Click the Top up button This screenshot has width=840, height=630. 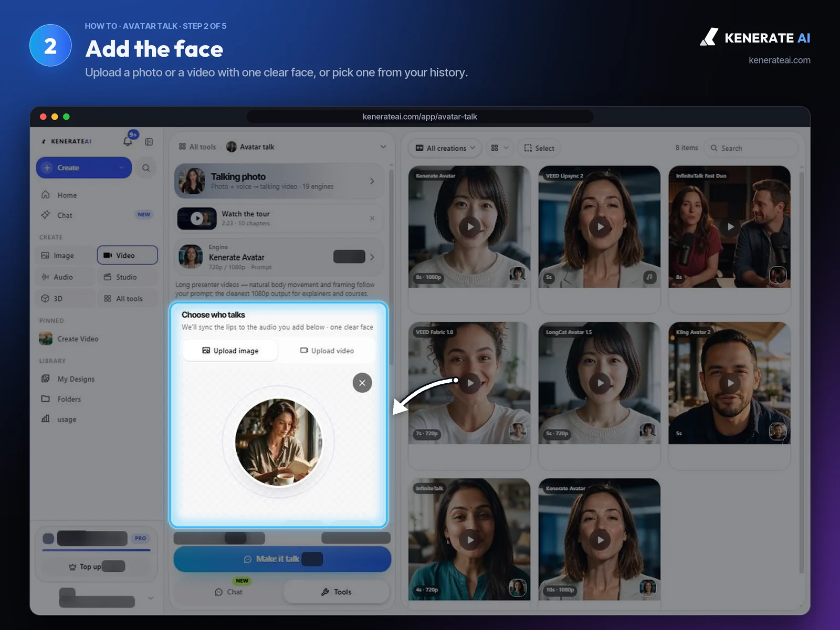pos(97,566)
